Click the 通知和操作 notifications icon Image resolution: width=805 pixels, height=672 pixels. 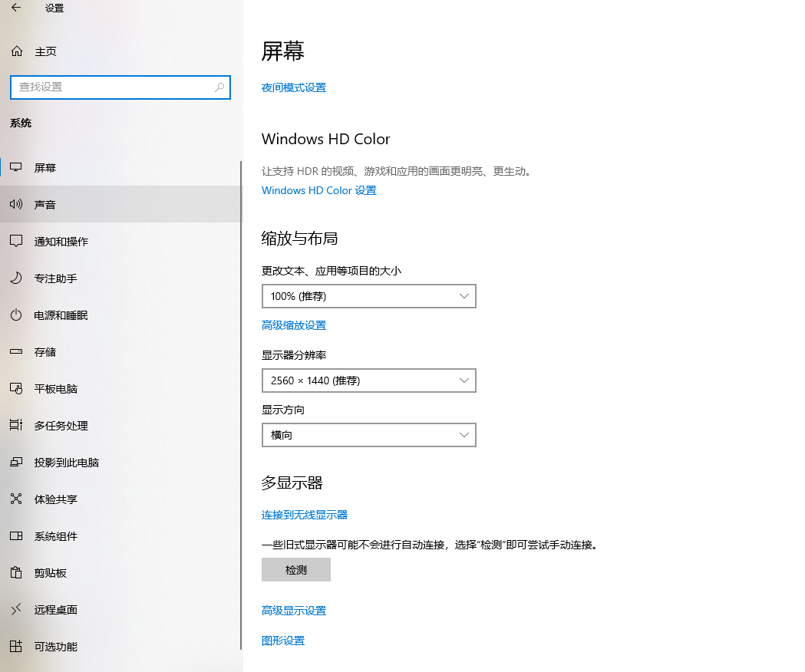(17, 241)
